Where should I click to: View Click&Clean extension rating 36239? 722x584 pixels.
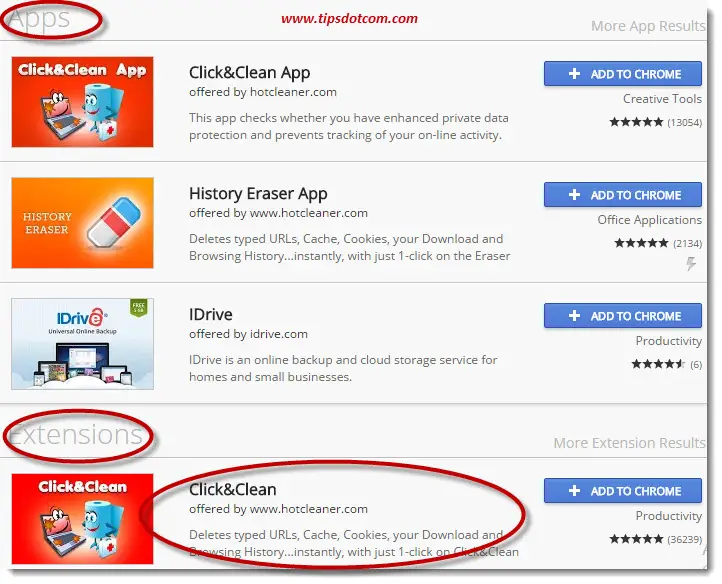click(x=656, y=539)
